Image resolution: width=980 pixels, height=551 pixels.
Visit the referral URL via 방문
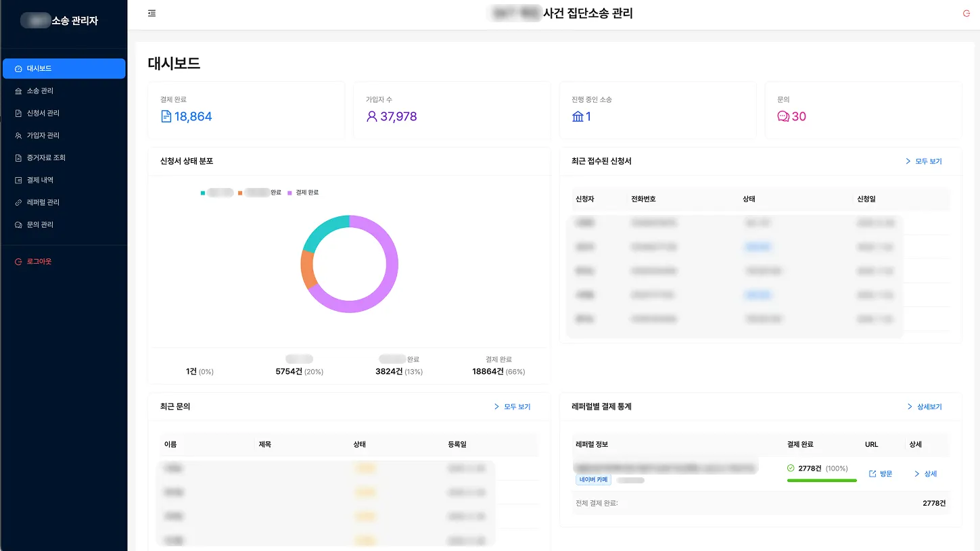(x=881, y=474)
